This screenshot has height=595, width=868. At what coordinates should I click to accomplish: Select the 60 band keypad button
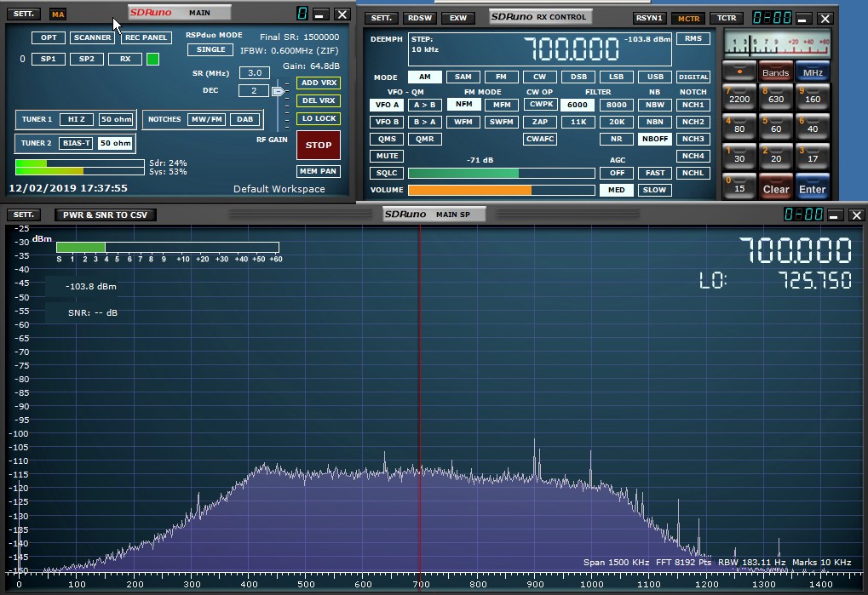point(776,127)
